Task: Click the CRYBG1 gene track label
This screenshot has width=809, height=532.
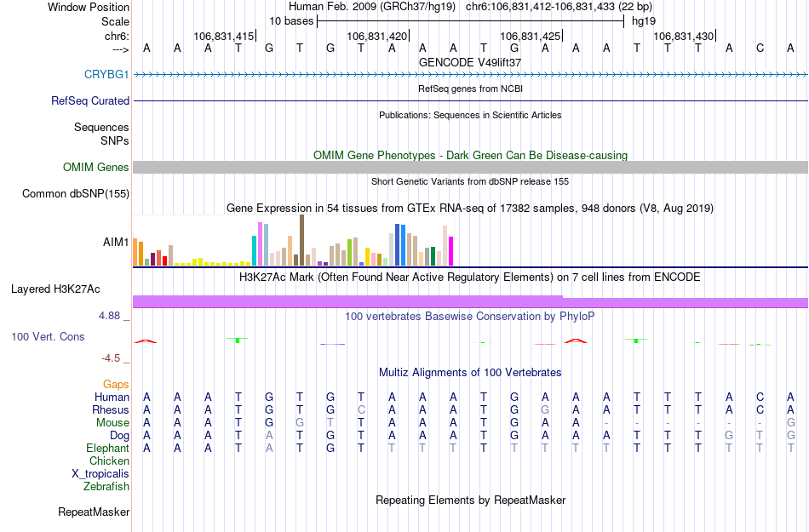Action: click(106, 74)
